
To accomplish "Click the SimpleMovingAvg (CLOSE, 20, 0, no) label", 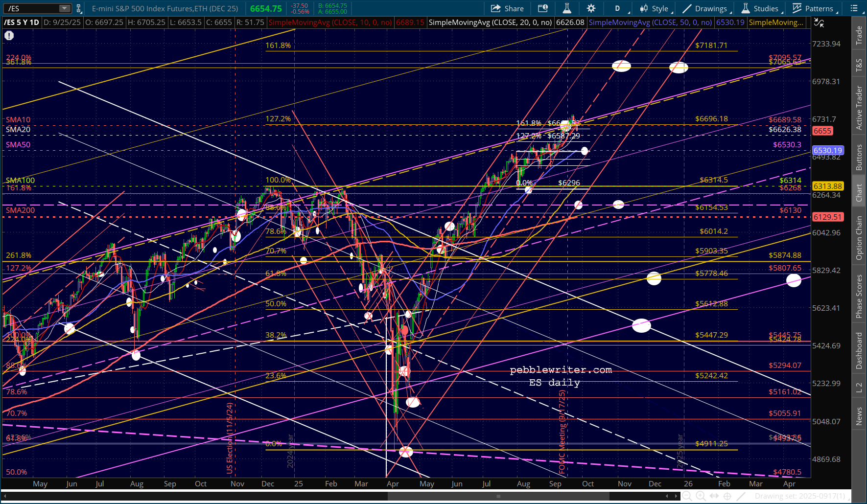I will point(490,23).
